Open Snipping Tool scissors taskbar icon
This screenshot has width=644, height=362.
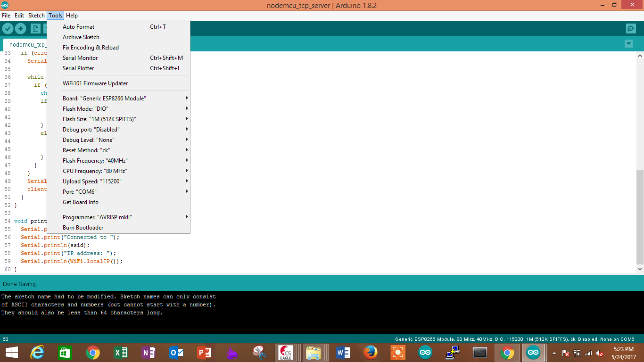(x=260, y=353)
